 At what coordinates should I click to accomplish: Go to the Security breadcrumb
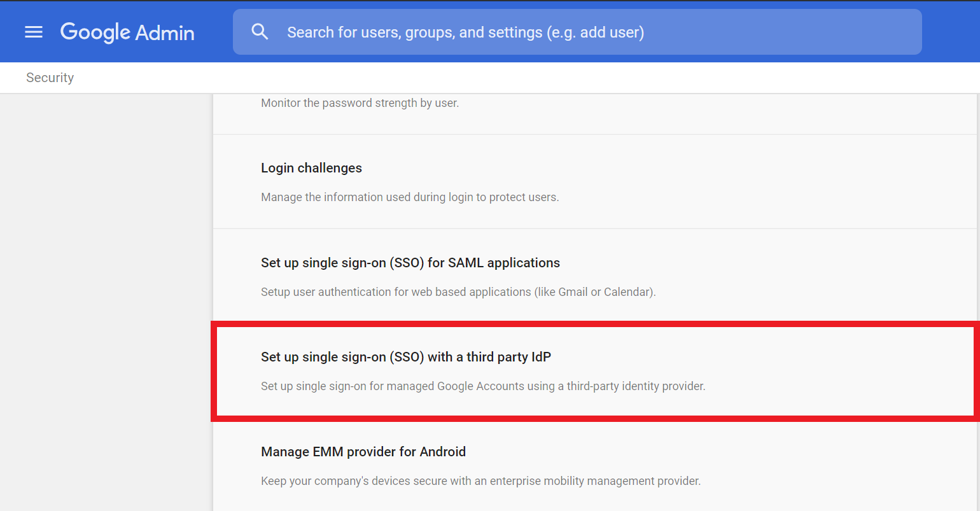tap(50, 78)
